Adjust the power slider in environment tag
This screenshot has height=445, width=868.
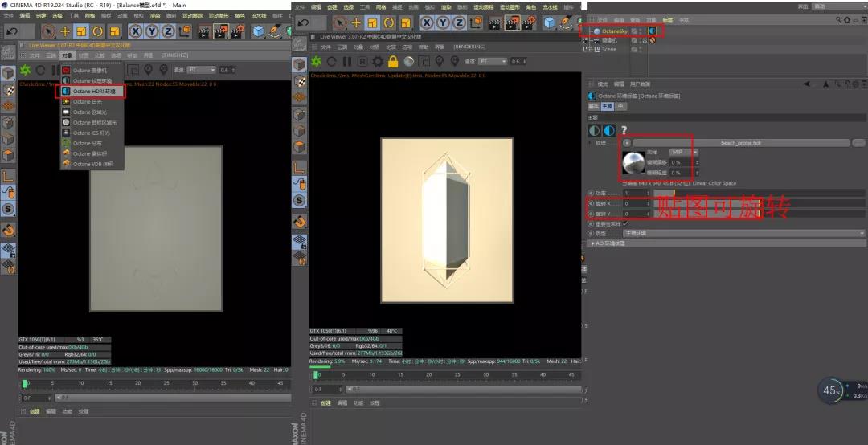tap(664, 193)
